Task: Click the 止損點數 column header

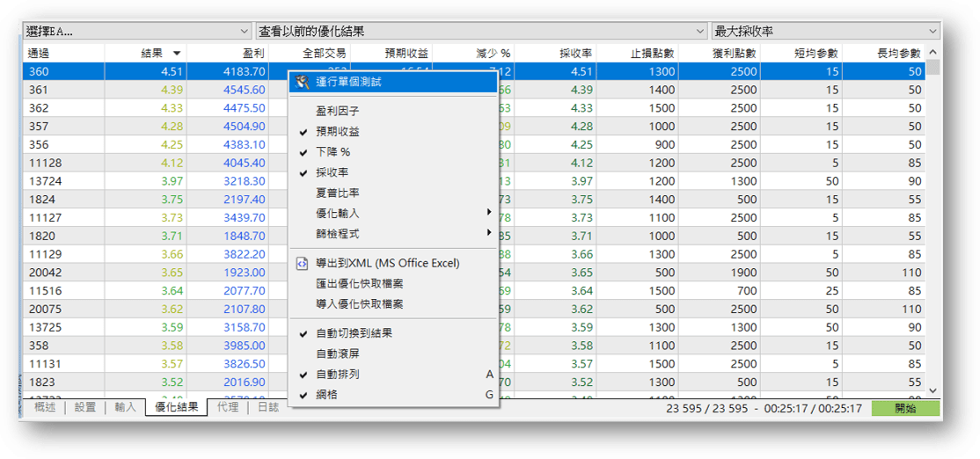Action: (638, 53)
